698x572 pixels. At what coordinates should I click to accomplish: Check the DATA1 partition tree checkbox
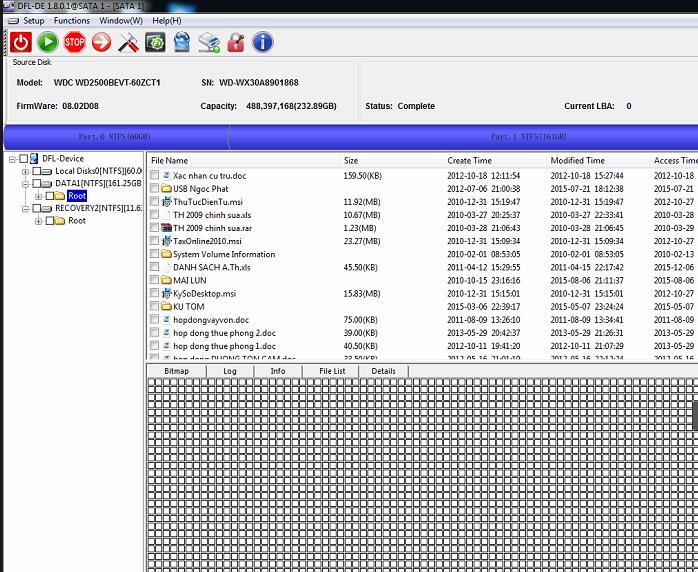[37, 183]
